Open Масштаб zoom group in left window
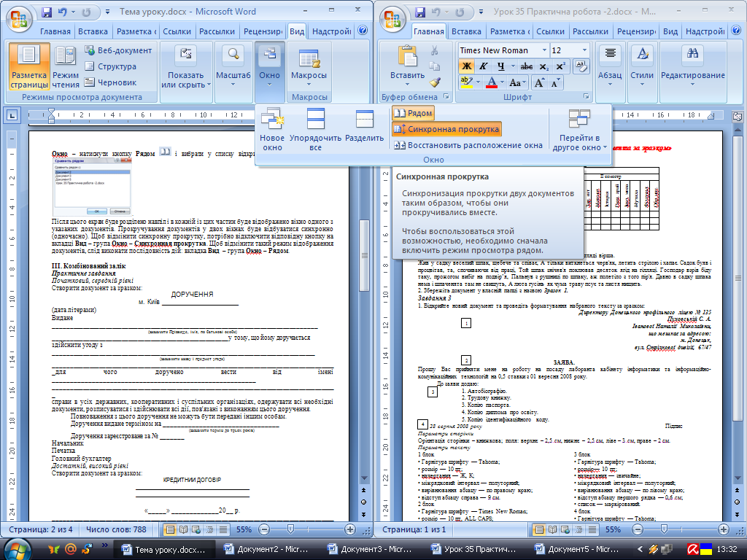Screen dimensions: 747x560 [x=233, y=66]
